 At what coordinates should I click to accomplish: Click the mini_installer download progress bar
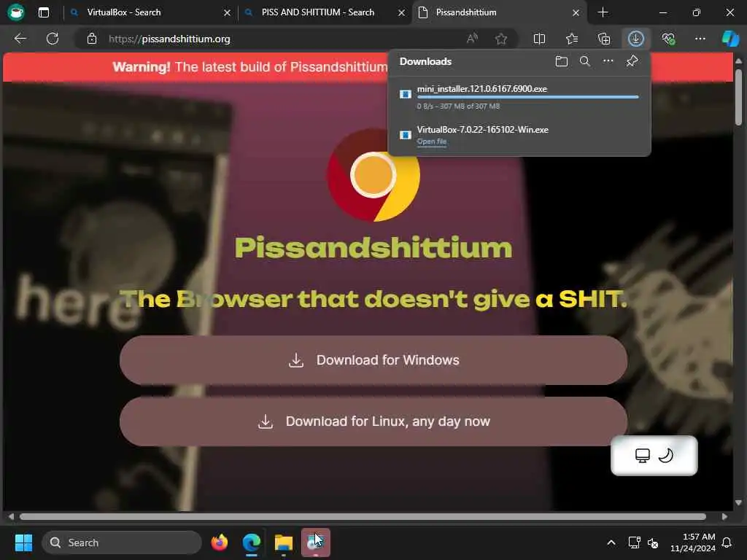tap(528, 97)
